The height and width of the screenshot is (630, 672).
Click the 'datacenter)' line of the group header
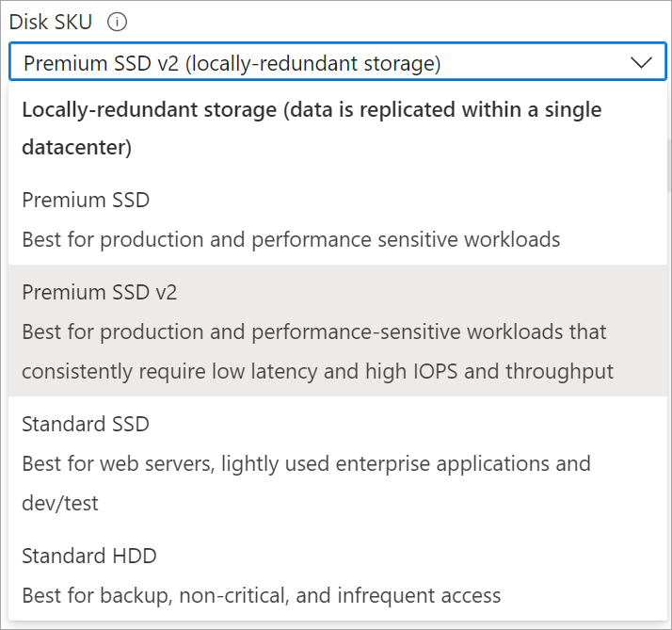click(x=76, y=148)
